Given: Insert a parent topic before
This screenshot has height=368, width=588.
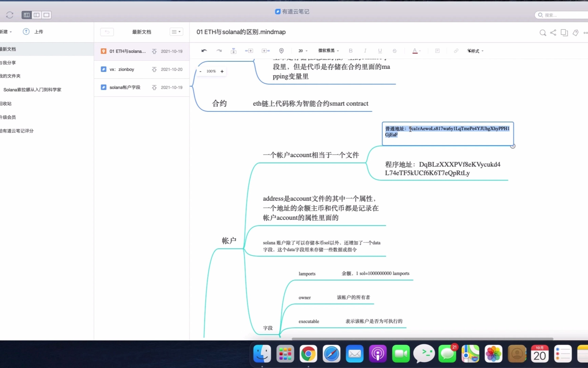Looking at the screenshot, I should (266, 51).
